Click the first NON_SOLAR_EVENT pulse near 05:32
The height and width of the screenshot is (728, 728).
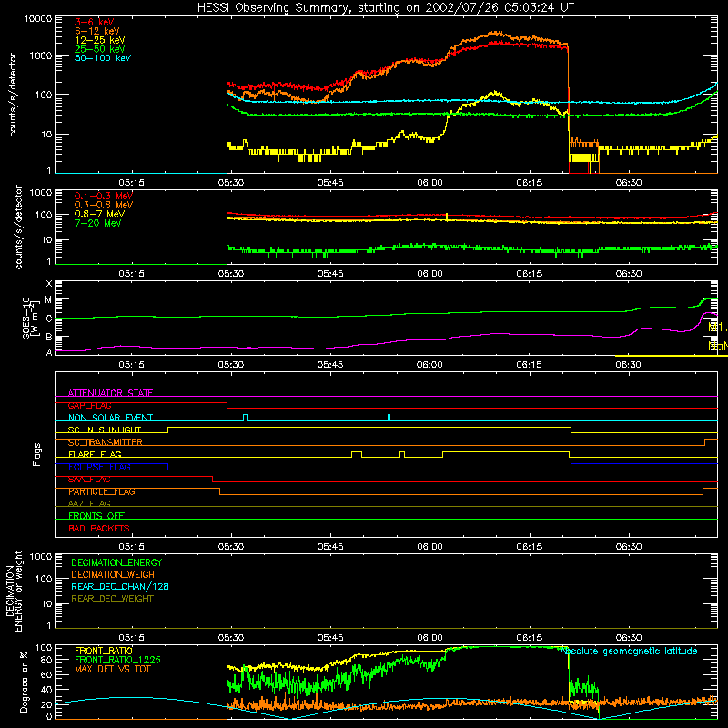(246, 418)
